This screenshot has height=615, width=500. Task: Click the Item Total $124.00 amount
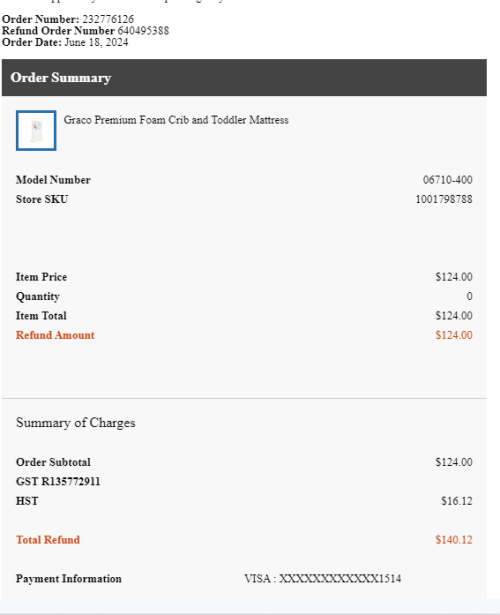pos(454,316)
